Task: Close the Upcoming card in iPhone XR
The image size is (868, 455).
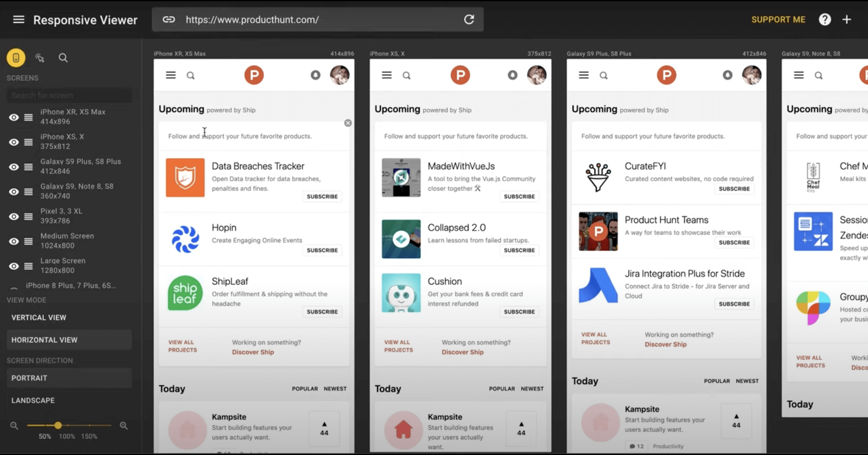Action: (x=348, y=123)
